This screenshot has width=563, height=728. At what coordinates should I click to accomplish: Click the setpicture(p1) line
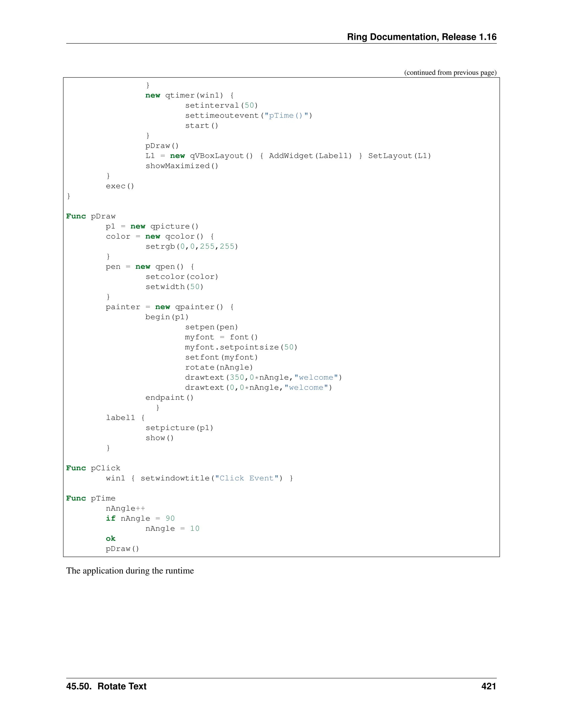click(x=179, y=428)
